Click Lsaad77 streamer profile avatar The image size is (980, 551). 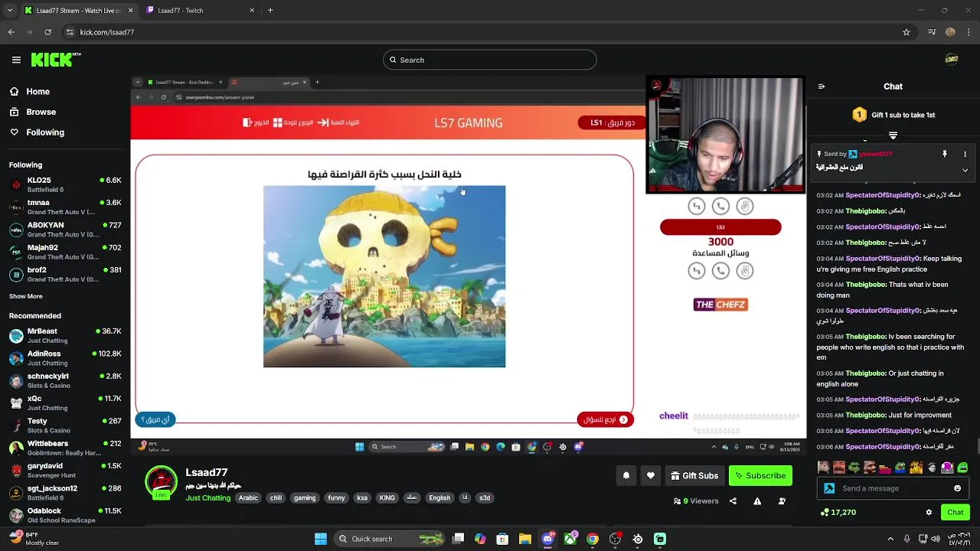(x=162, y=483)
